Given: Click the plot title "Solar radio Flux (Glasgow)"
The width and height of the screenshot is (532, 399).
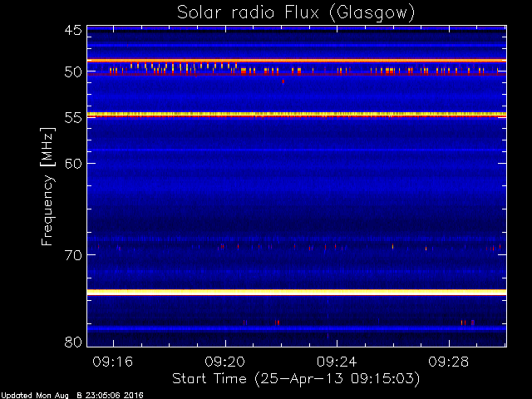Looking at the screenshot, I should (296, 13).
